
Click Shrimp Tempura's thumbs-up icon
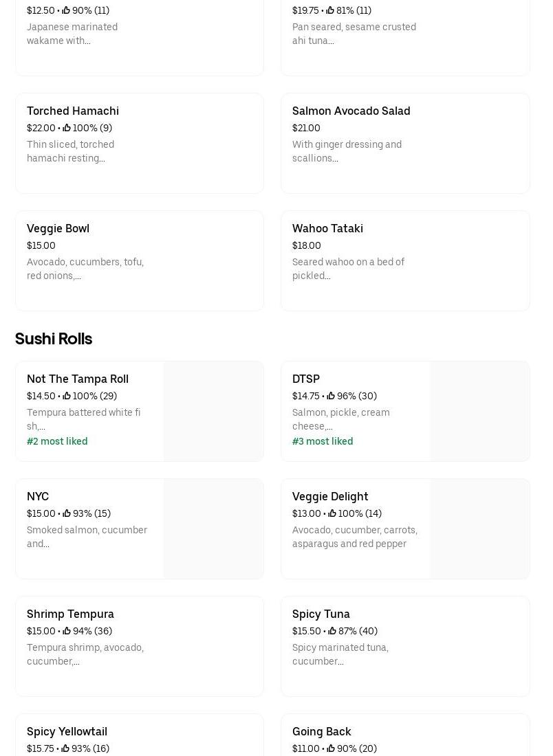67,631
